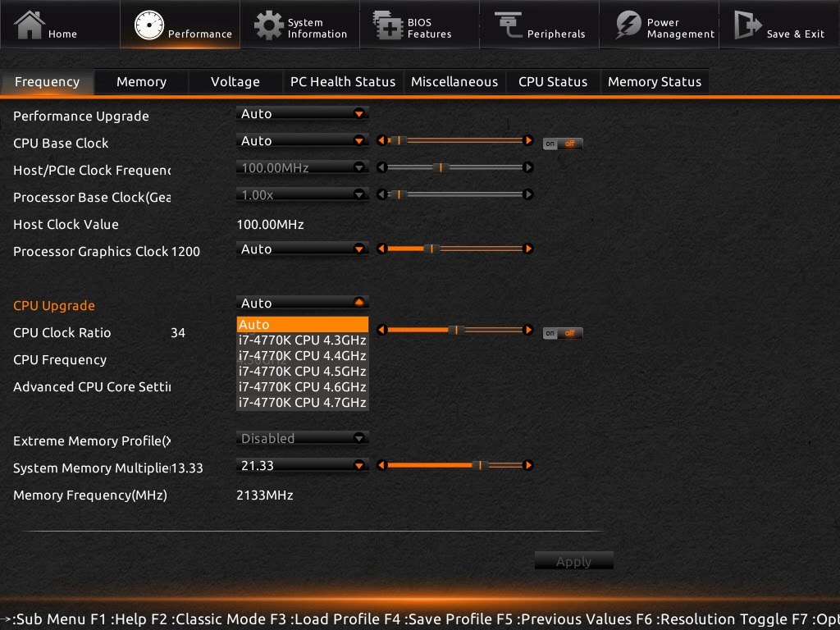This screenshot has width=840, height=630.
Task: Toggle the CPU Clock Ratio on/off switch
Action: pos(563,333)
